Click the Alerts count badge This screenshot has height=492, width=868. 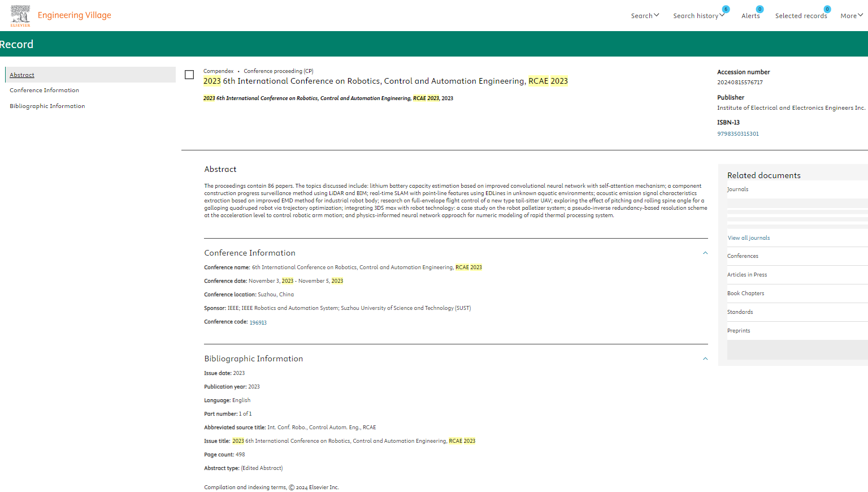click(759, 9)
